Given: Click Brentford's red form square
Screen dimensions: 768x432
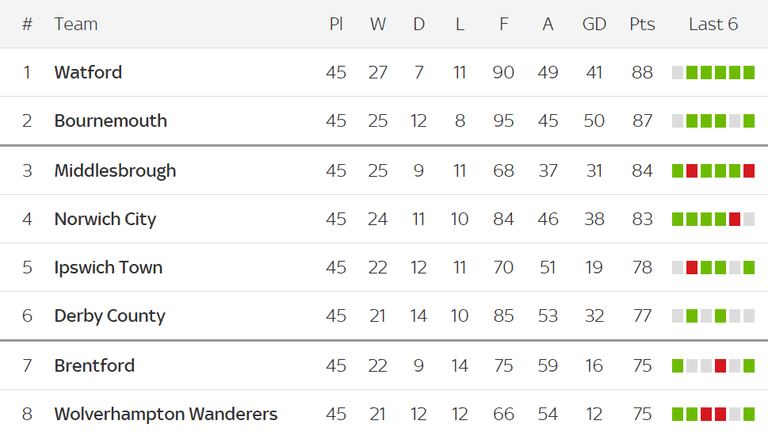Looking at the screenshot, I should [x=720, y=366].
